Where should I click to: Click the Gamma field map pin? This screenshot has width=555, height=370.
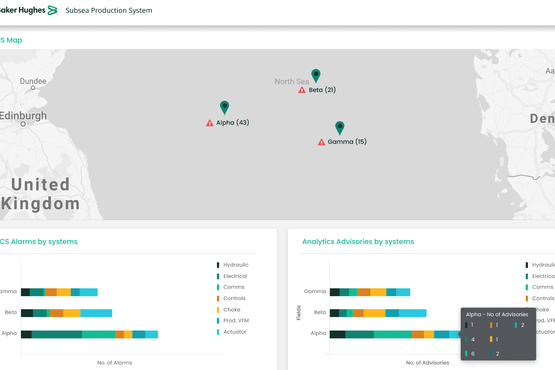tap(340, 128)
